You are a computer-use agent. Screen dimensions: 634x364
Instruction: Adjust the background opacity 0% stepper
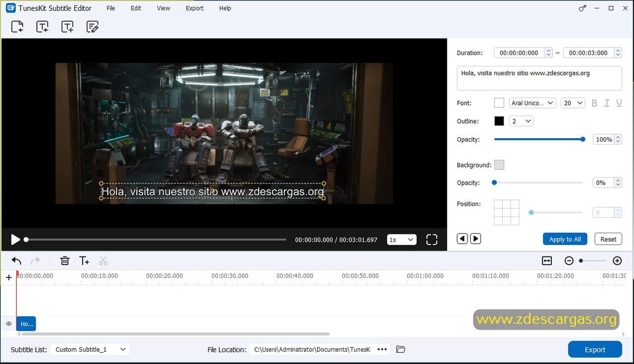tap(618, 183)
